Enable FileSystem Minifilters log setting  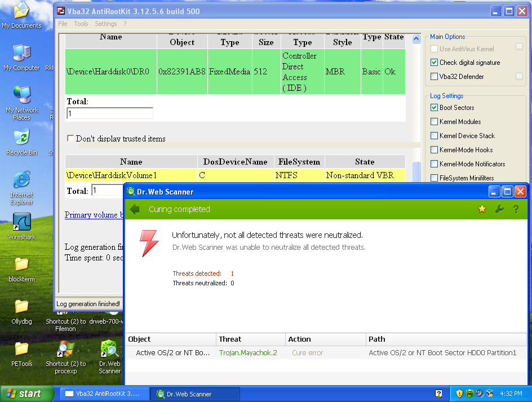(x=434, y=178)
